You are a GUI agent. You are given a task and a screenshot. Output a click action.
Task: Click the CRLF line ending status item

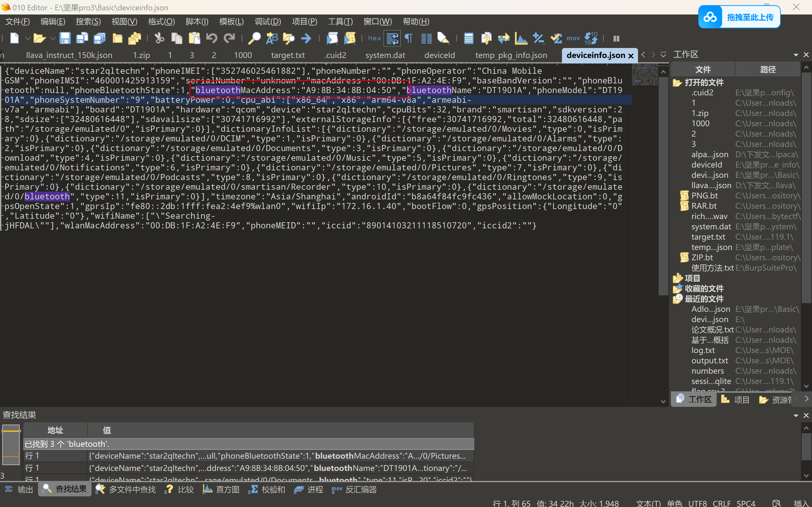coord(721,503)
